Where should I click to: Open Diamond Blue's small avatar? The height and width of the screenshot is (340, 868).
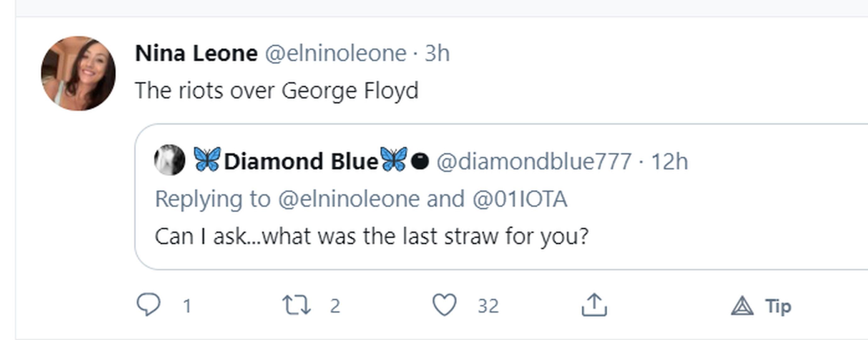[x=169, y=160]
